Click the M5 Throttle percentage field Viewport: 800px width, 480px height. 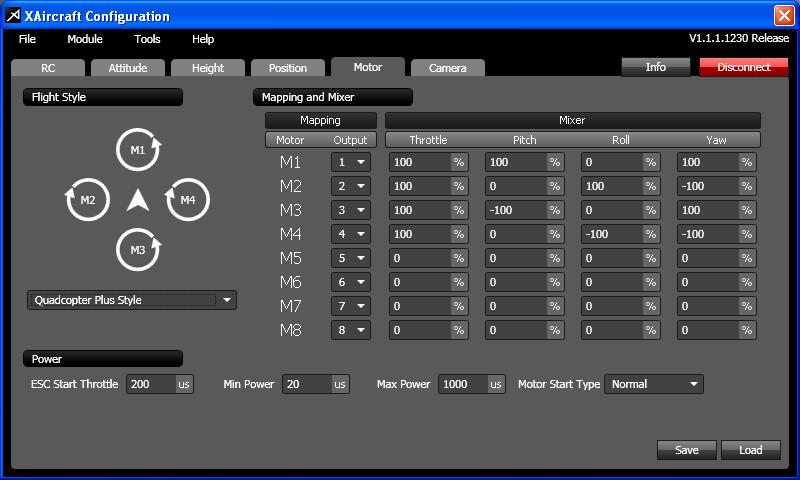coord(429,258)
